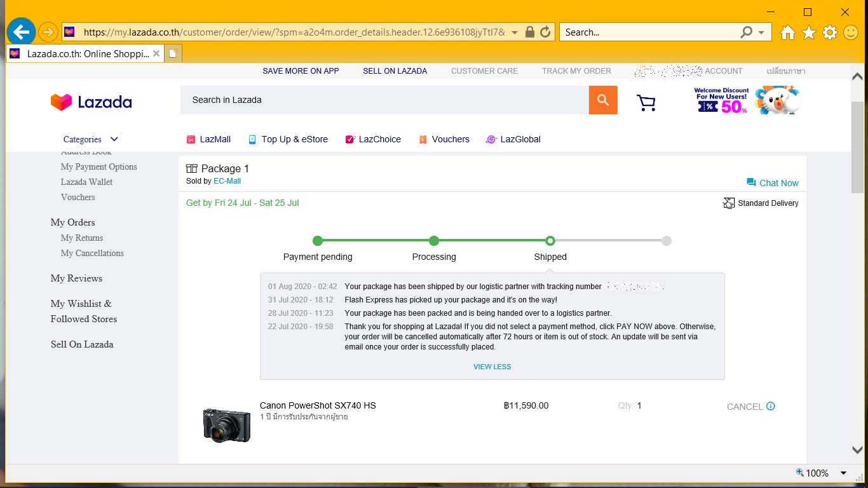This screenshot has width=868, height=488.
Task: Open TRACK MY ORDER menu
Action: pyautogui.click(x=576, y=71)
